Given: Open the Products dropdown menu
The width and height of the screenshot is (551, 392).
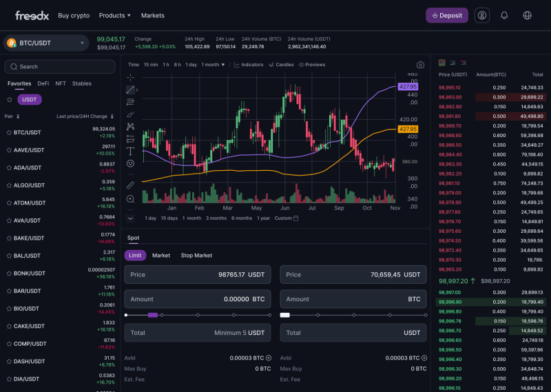Looking at the screenshot, I should [x=114, y=15].
